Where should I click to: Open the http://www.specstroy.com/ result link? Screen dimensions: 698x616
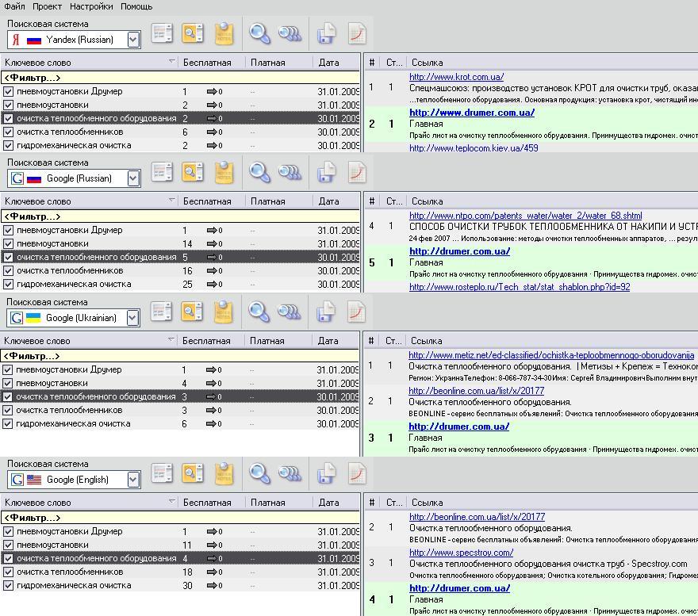461,553
